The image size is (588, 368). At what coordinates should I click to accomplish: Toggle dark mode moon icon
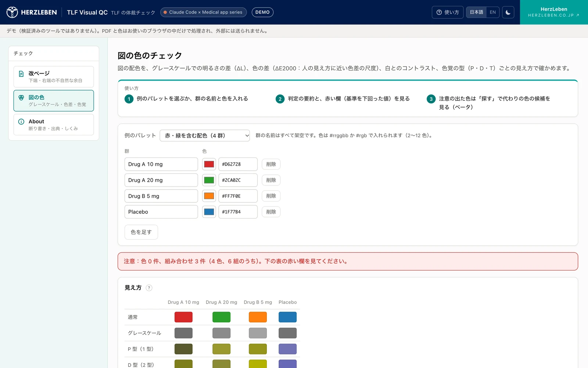point(508,12)
